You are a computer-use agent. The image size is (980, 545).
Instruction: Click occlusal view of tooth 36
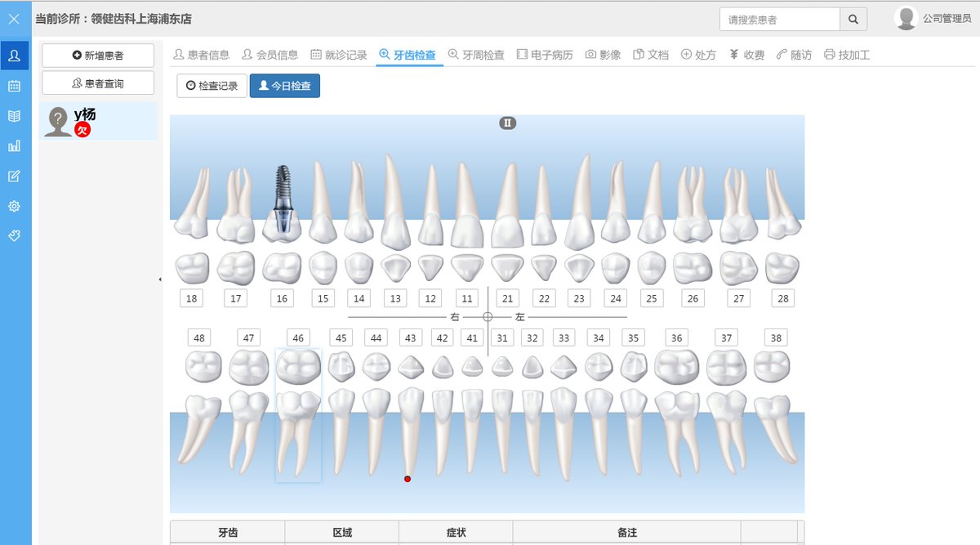(676, 367)
